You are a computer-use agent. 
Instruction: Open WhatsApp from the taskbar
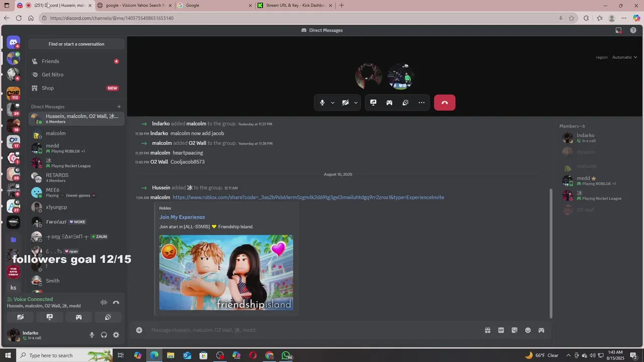(x=286, y=355)
